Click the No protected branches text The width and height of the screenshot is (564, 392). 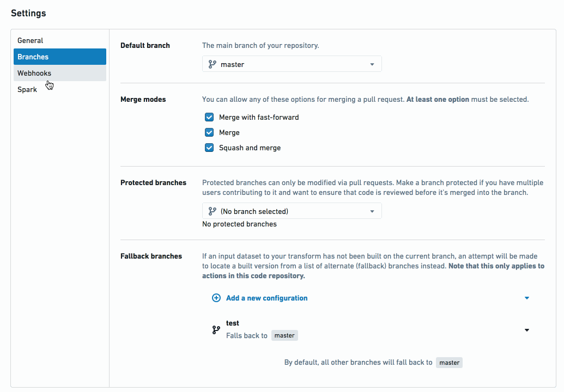coord(239,224)
